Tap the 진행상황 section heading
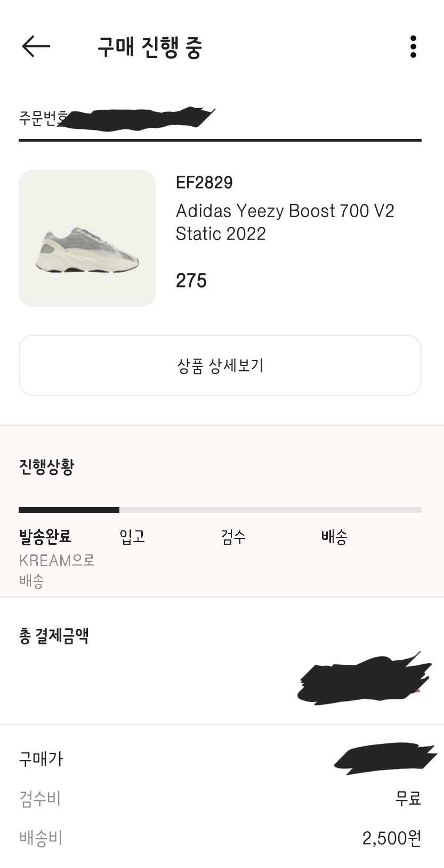 coord(46,466)
